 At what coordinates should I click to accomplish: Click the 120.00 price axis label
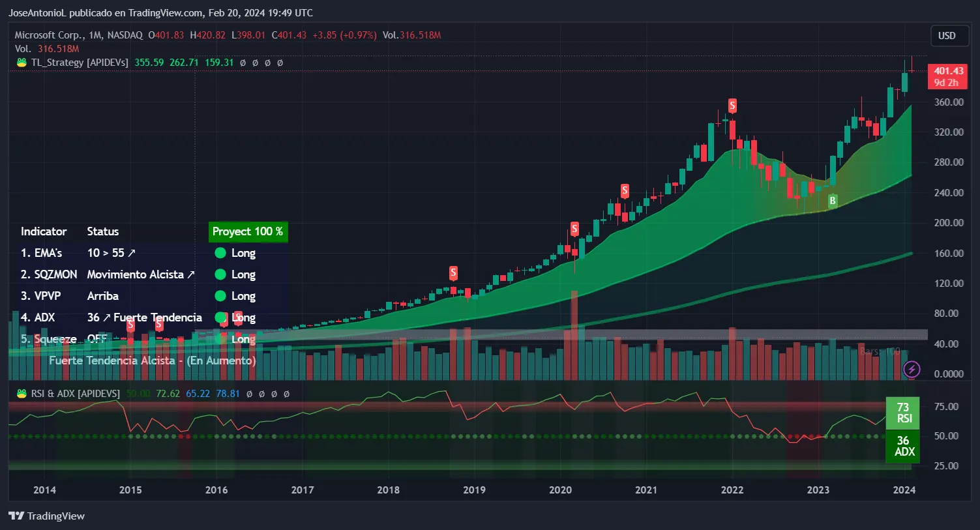coord(949,283)
